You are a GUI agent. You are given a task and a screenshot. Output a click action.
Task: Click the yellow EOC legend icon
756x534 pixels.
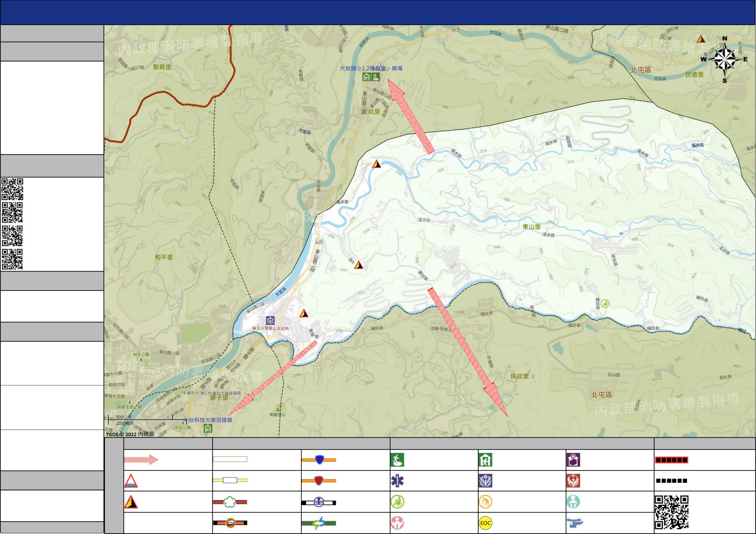[x=485, y=523]
